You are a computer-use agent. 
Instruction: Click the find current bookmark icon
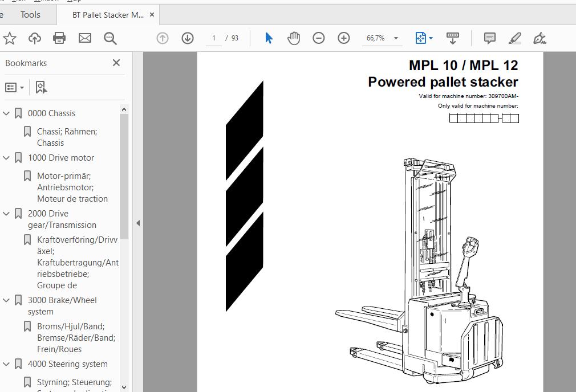click(40, 87)
